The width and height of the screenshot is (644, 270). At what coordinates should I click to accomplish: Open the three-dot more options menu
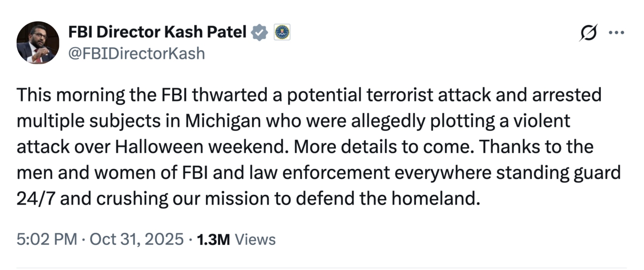click(x=616, y=33)
